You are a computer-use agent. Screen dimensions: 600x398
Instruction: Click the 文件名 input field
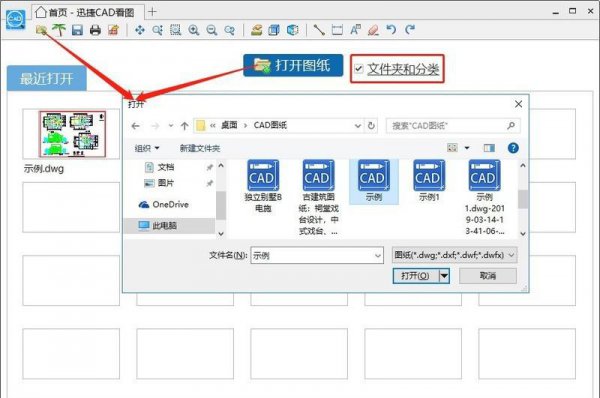tap(317, 256)
